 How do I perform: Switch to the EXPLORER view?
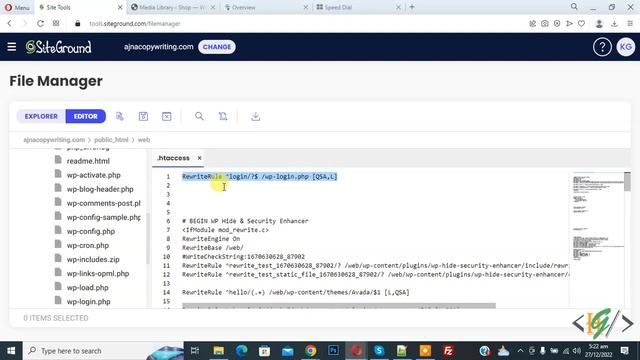coord(41,116)
